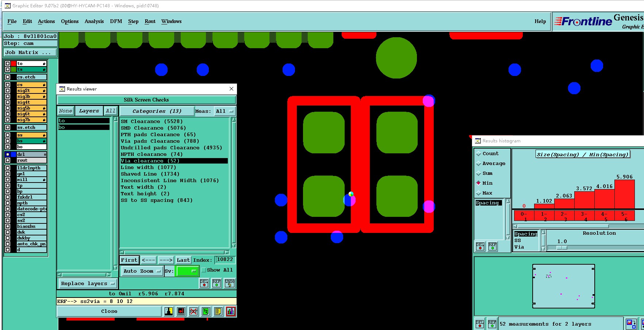Image resolution: width=644 pixels, height=330 pixels.
Task: Toggle the display checkbox for layer to
Action: [7, 64]
